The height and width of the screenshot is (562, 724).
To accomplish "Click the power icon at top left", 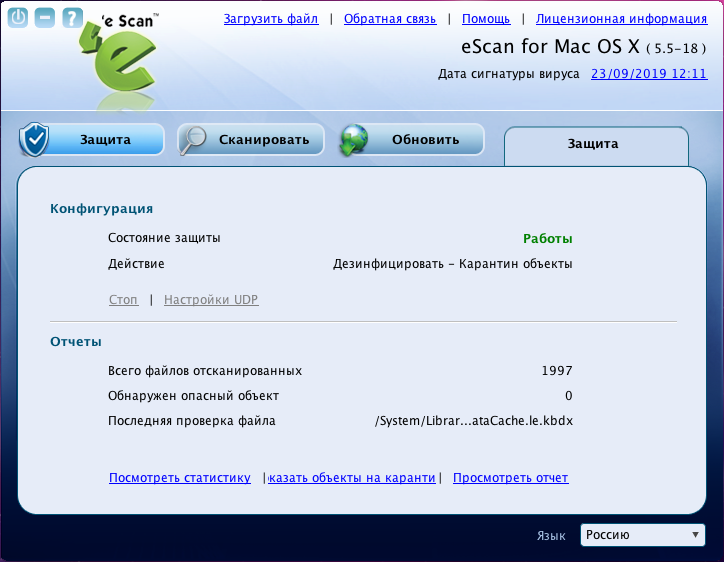I will tap(18, 17).
